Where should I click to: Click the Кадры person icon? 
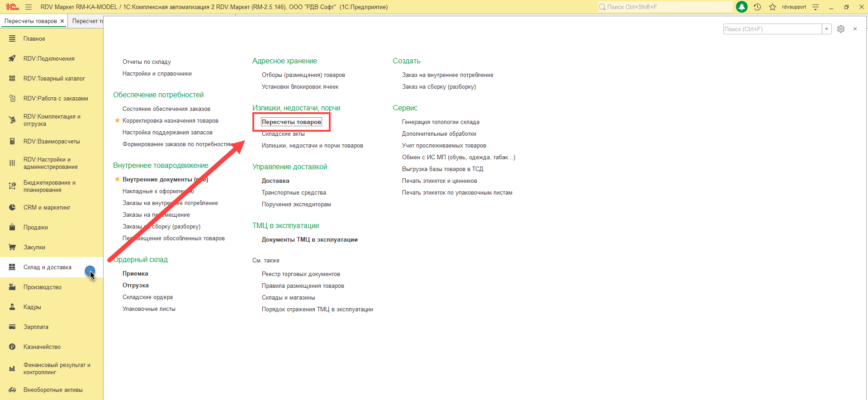click(12, 307)
